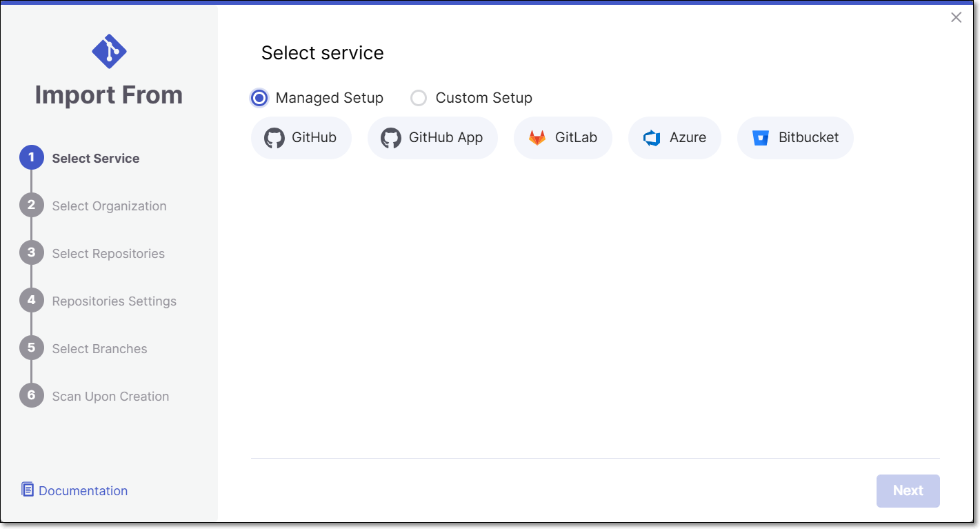Go to Select Repositories step
Screen dimensions: 980x529
(108, 253)
